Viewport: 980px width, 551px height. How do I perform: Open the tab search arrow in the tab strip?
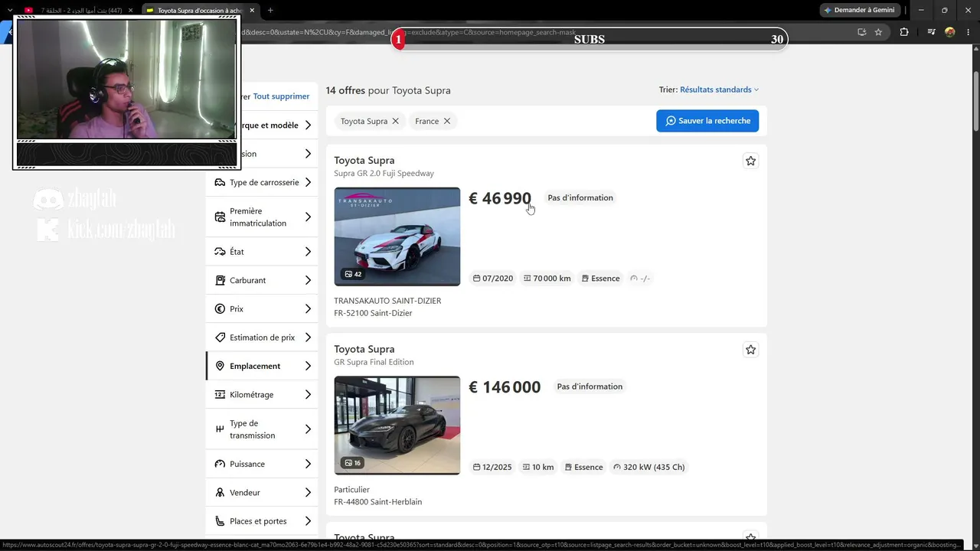click(x=10, y=10)
